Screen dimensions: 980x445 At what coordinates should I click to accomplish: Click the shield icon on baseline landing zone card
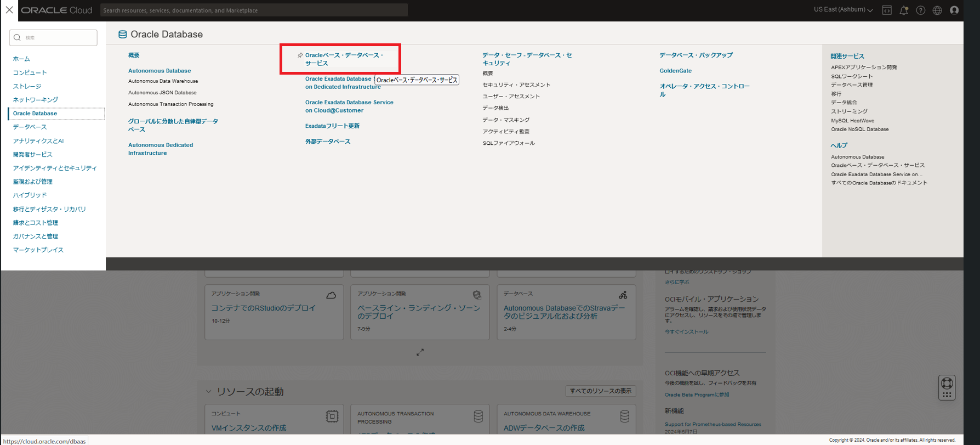[477, 295]
